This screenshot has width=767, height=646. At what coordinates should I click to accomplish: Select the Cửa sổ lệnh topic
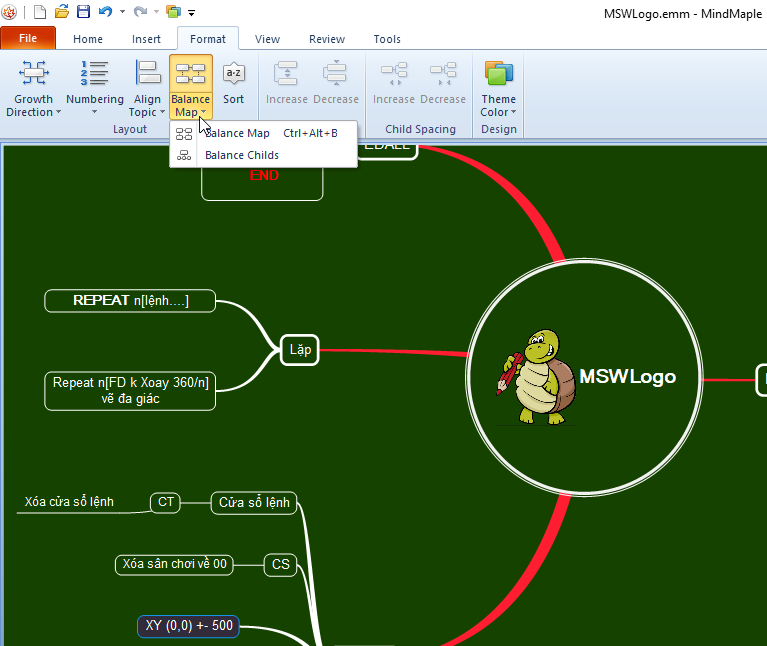(254, 503)
